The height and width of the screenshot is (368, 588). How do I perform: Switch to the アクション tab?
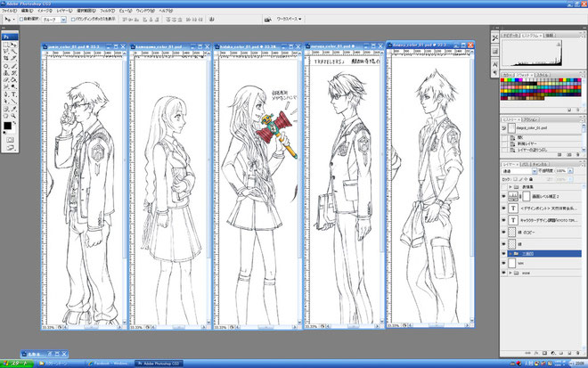point(531,119)
